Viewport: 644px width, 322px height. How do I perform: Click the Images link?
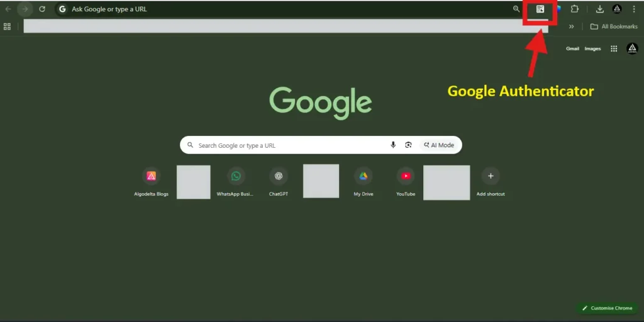(x=592, y=48)
